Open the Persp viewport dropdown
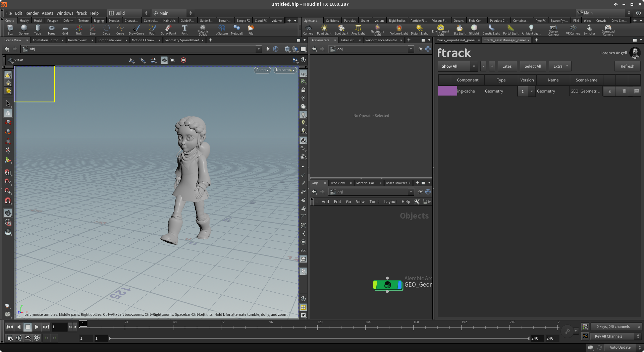Screen dimensions: 644x352 pos(262,70)
